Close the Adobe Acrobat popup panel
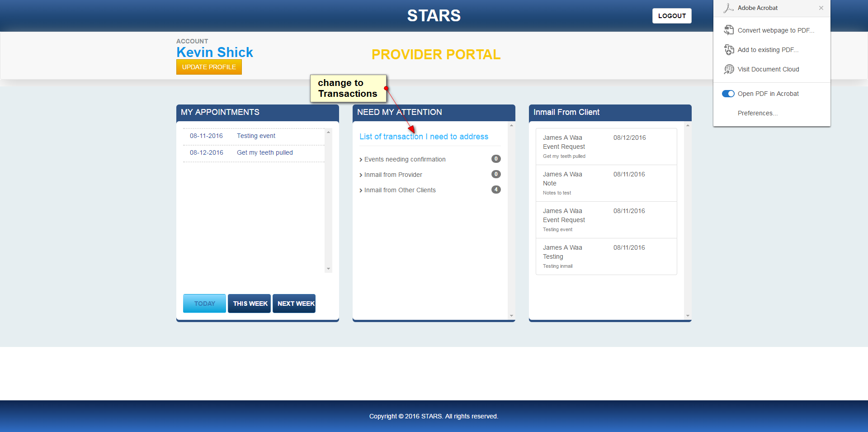The width and height of the screenshot is (868, 432). point(821,8)
